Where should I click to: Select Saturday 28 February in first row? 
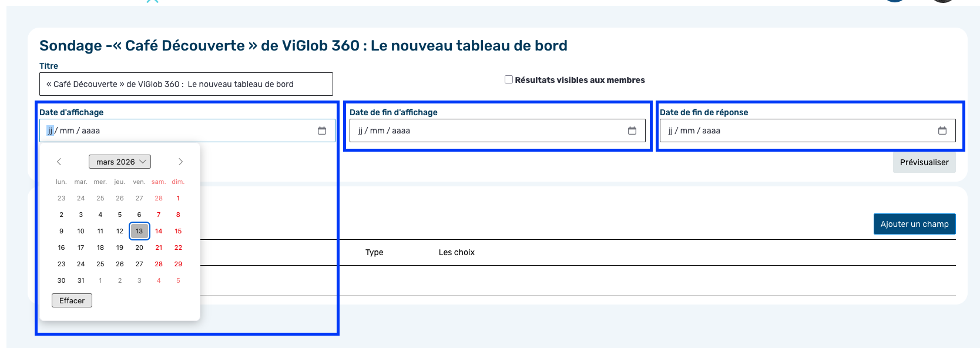click(x=159, y=198)
